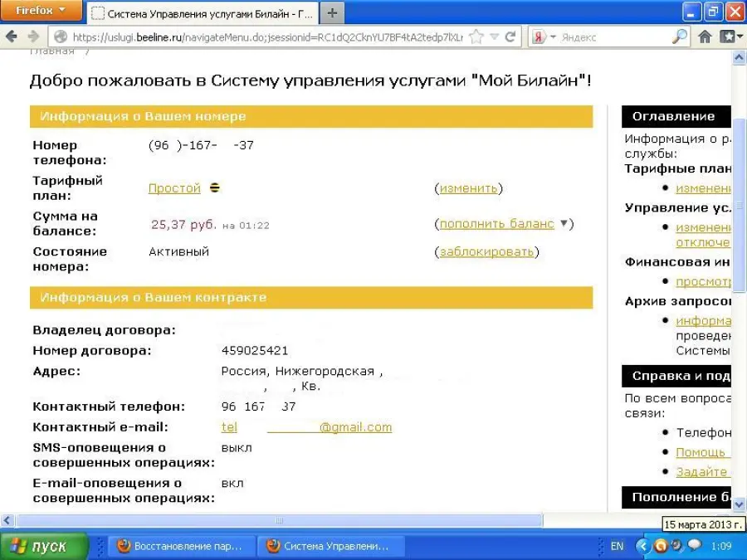Switch to the Восстановление пар... taskbar window
Image resolution: width=747 pixels, height=560 pixels.
[181, 546]
